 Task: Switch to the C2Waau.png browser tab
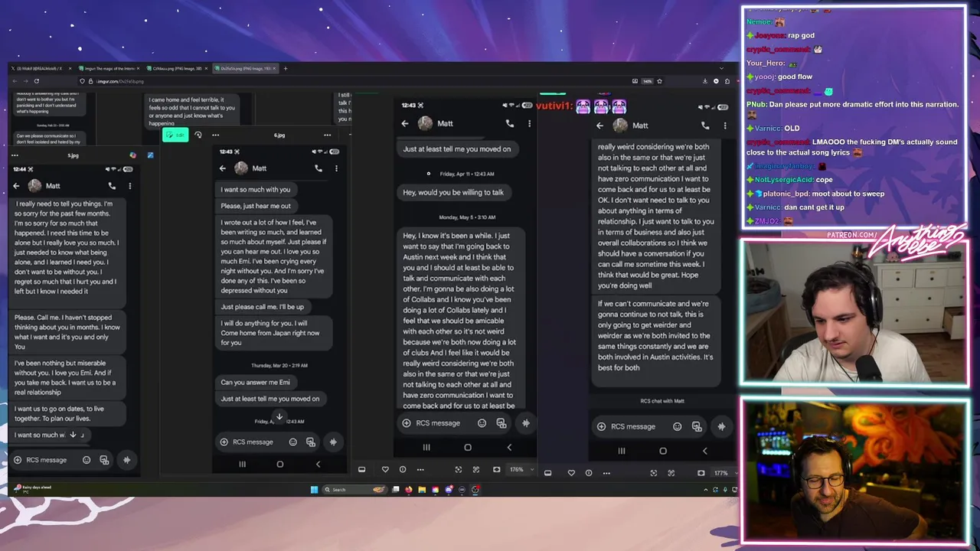[177, 68]
